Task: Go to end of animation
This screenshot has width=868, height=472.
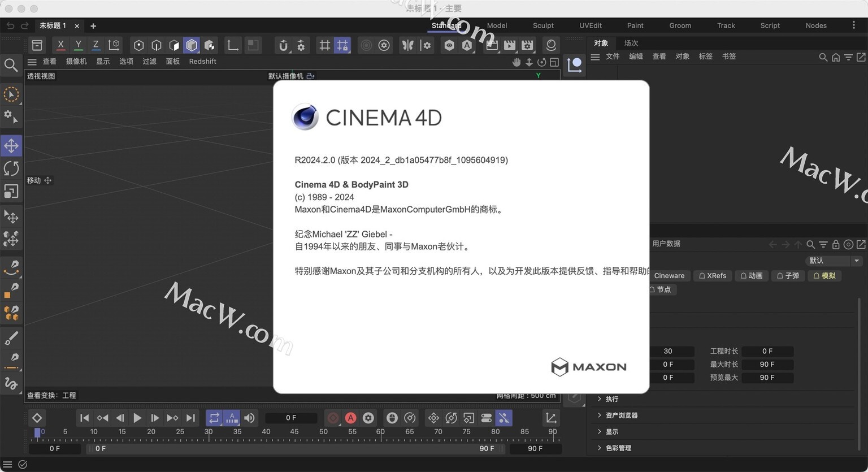Action: click(190, 418)
